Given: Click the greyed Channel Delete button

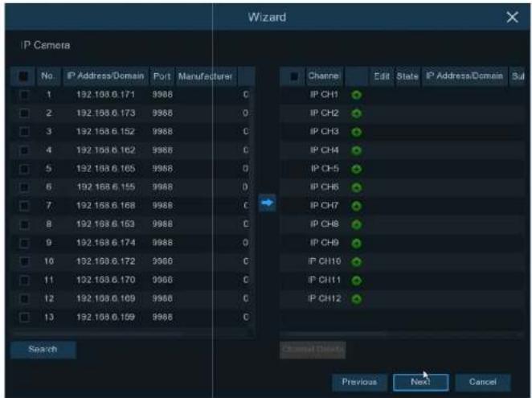Looking at the screenshot, I should coord(313,350).
